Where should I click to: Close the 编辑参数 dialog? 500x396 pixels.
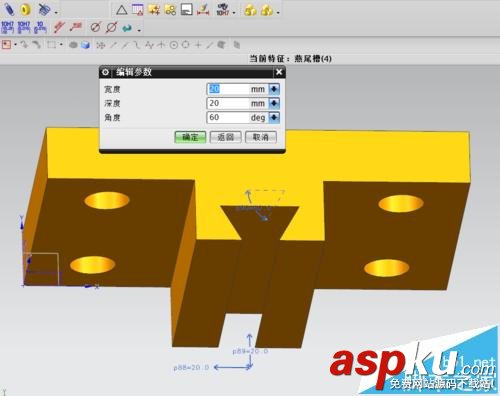279,72
